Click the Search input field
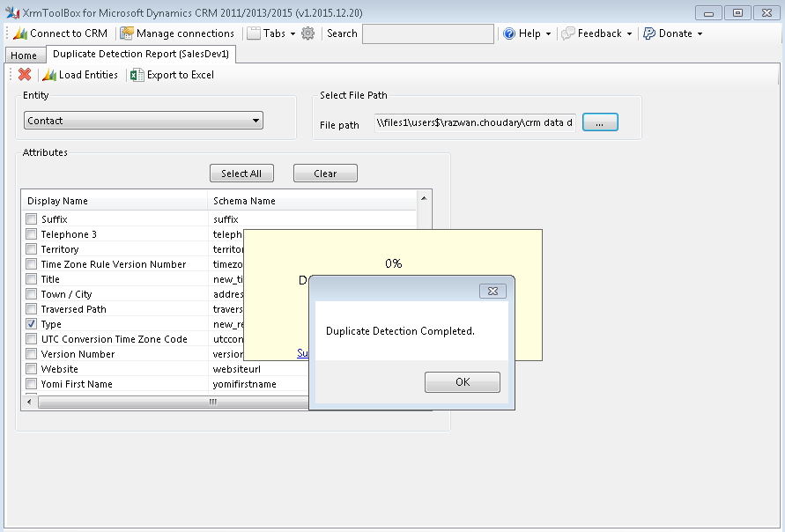785x532 pixels. (428, 33)
